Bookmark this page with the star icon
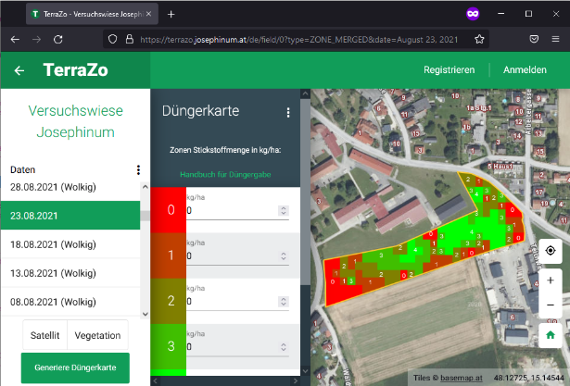The image size is (570, 386). click(x=479, y=39)
